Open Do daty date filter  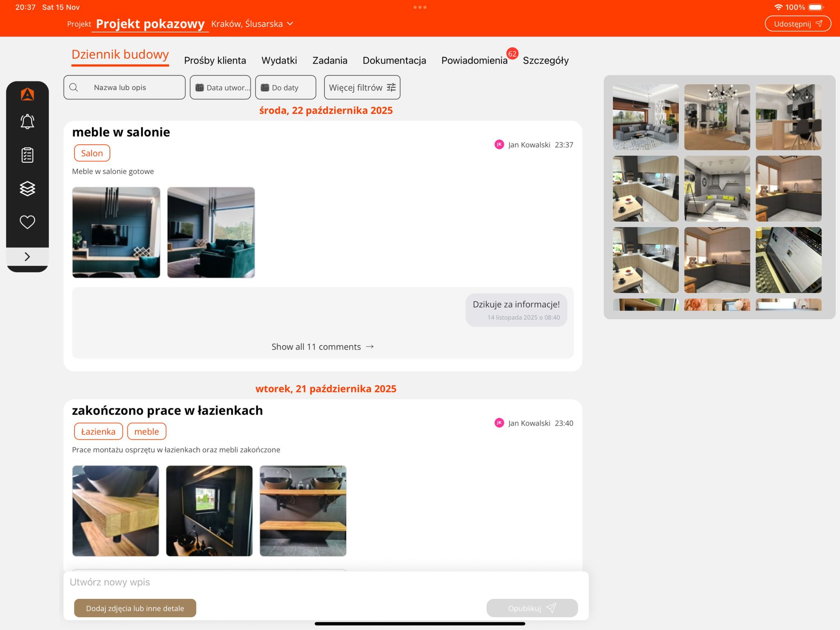pyautogui.click(x=285, y=87)
